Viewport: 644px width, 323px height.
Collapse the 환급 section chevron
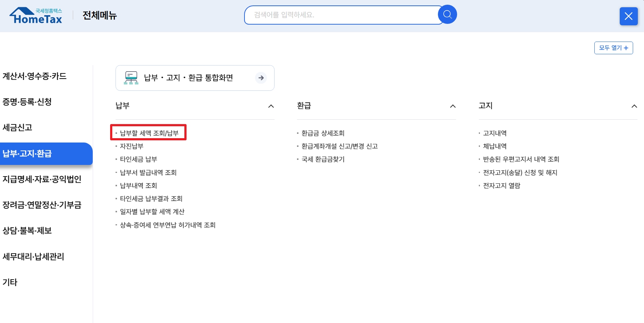tap(453, 106)
